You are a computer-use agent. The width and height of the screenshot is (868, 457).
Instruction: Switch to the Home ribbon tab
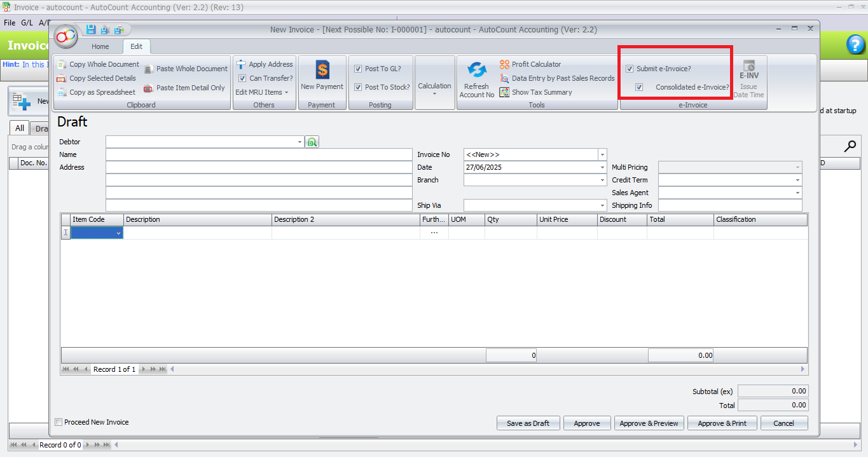point(100,46)
